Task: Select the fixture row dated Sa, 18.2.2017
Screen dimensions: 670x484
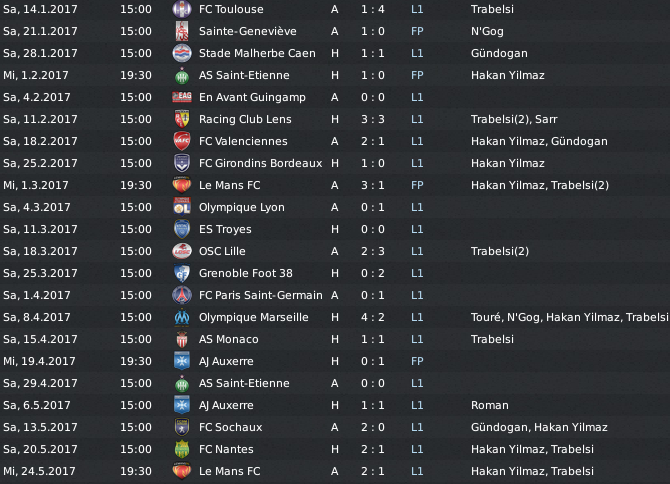Action: tap(335, 141)
